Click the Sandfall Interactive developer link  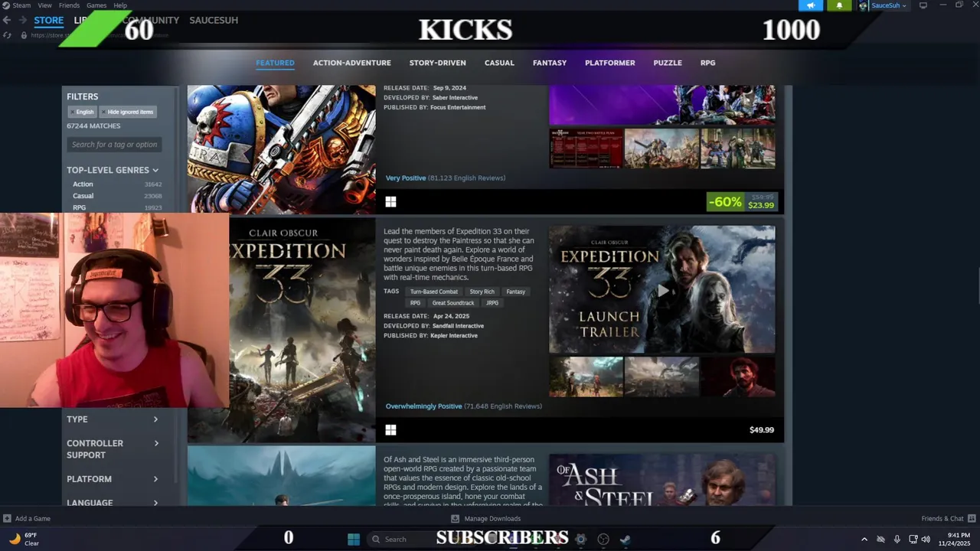(458, 326)
